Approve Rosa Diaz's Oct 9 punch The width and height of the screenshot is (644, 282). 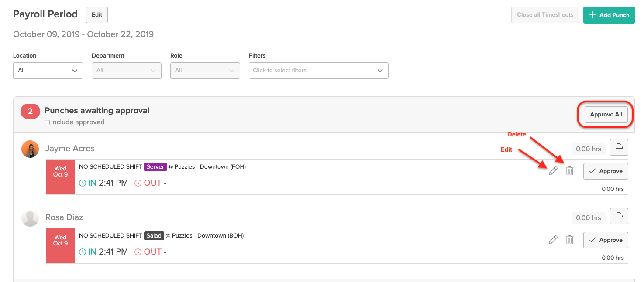pos(606,240)
